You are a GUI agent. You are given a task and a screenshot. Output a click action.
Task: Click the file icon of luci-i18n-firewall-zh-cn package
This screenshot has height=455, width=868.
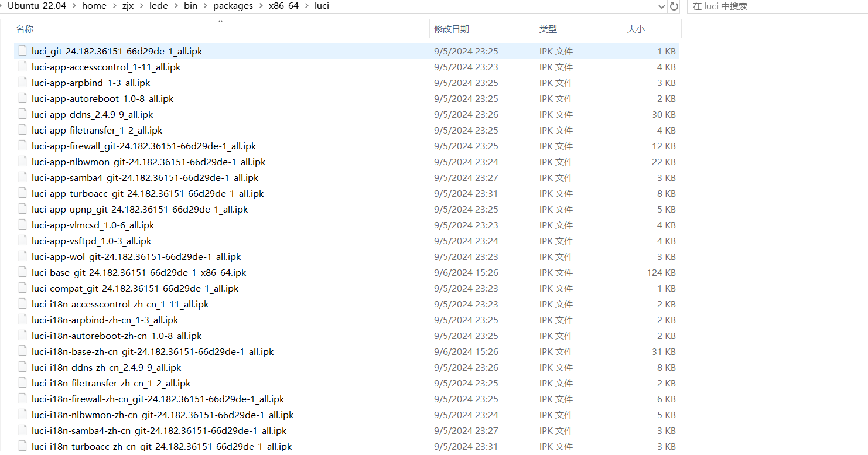tap(22, 399)
